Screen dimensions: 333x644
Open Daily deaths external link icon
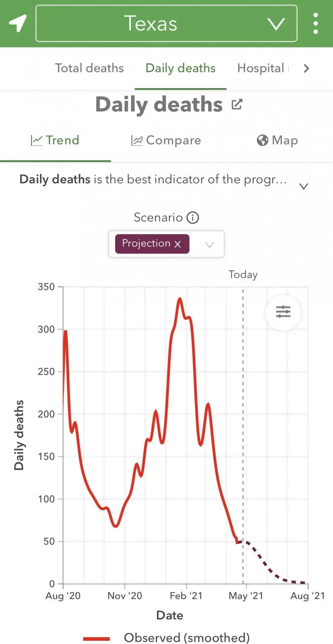coord(237,104)
